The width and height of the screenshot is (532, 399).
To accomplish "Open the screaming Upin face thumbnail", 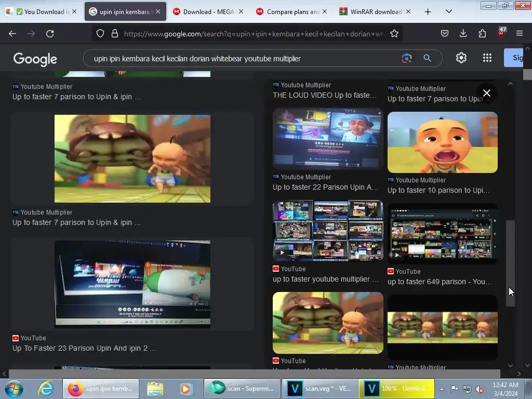I will 443,142.
